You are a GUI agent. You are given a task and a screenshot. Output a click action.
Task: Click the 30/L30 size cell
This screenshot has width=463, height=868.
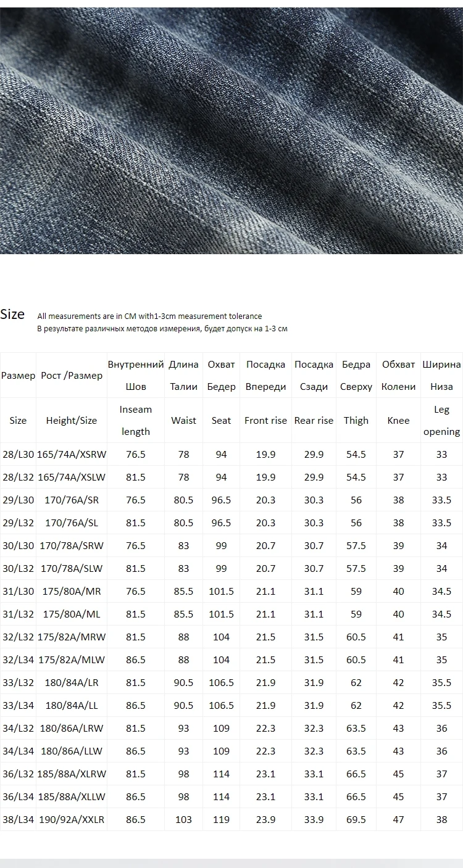(18, 545)
